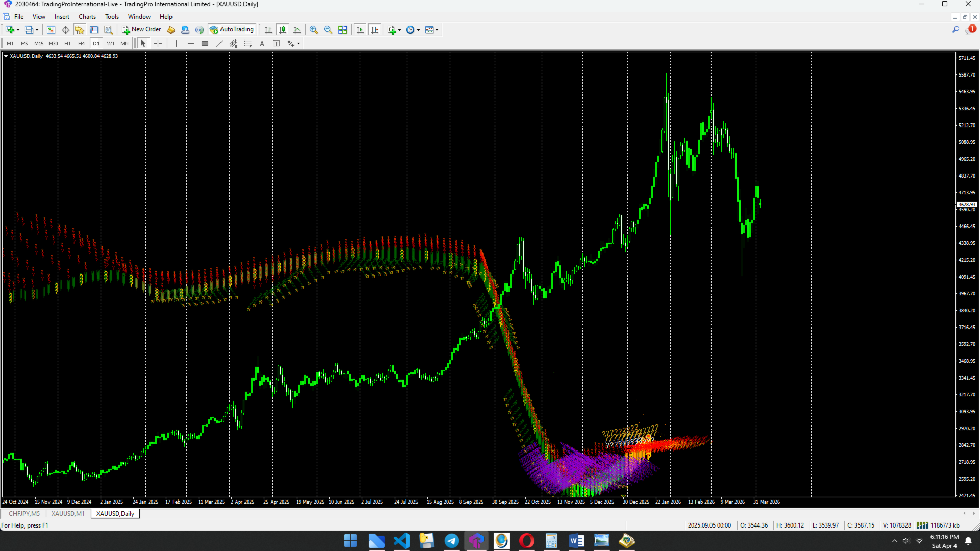The height and width of the screenshot is (551, 980).
Task: Open Telegram from the Windows taskbar
Action: (451, 541)
